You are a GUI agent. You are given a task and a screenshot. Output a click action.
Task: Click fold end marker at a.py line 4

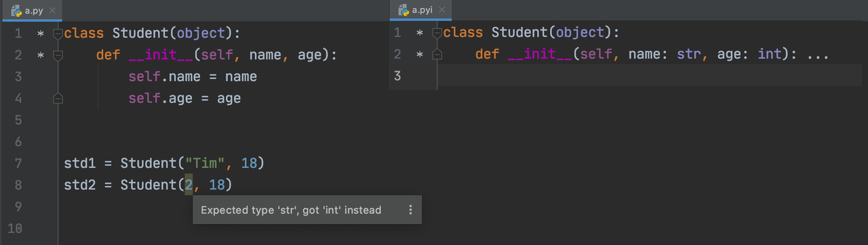coord(58,99)
